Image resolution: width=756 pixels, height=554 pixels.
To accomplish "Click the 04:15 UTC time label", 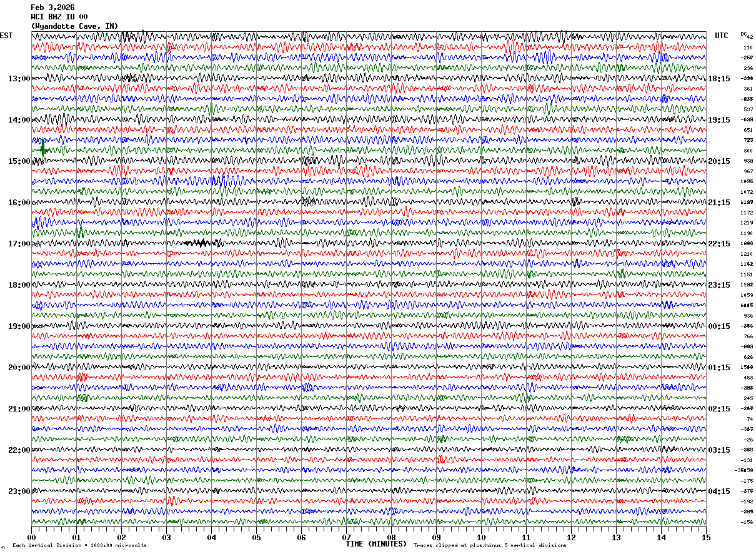I will pos(719,491).
